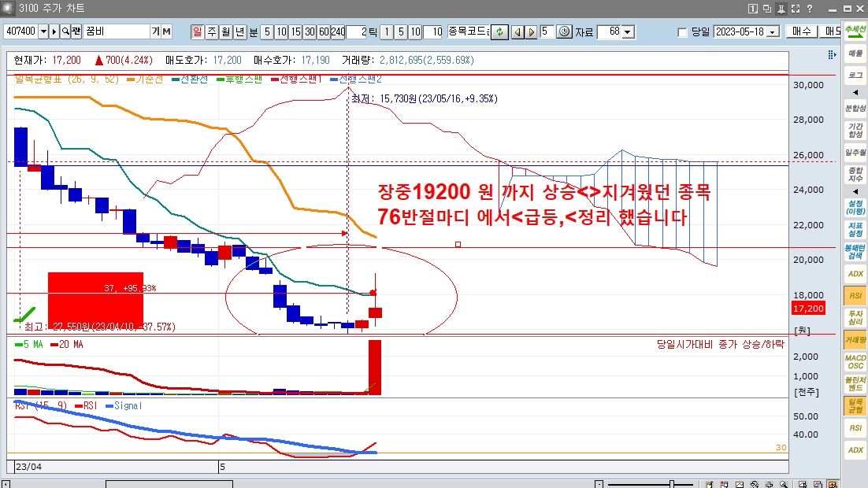Click the 관 interest-list button
The height and width of the screenshot is (488, 868).
(x=76, y=31)
